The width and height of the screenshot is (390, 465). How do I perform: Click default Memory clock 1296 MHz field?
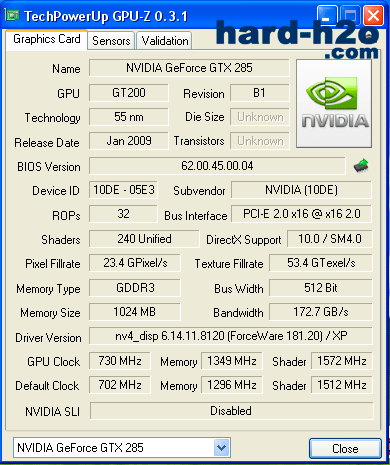(x=232, y=385)
